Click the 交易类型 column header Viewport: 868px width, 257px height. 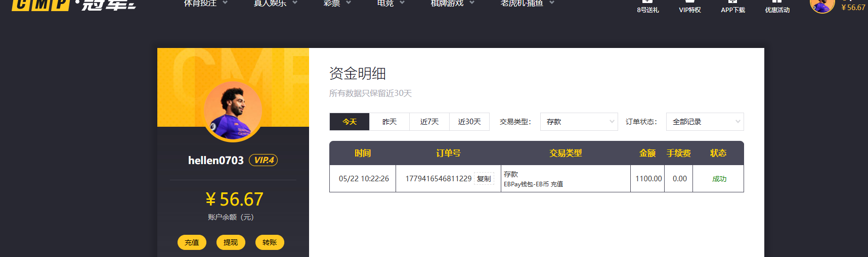pyautogui.click(x=566, y=153)
